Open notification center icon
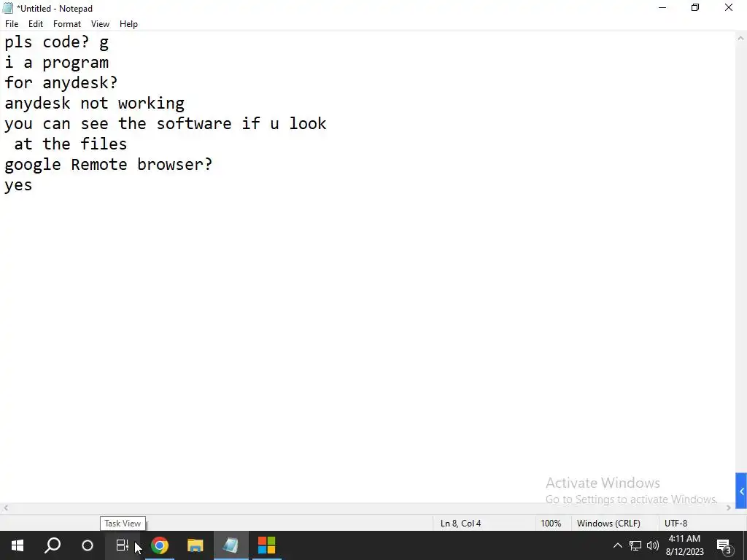This screenshot has height=560, width=747. pos(724,545)
